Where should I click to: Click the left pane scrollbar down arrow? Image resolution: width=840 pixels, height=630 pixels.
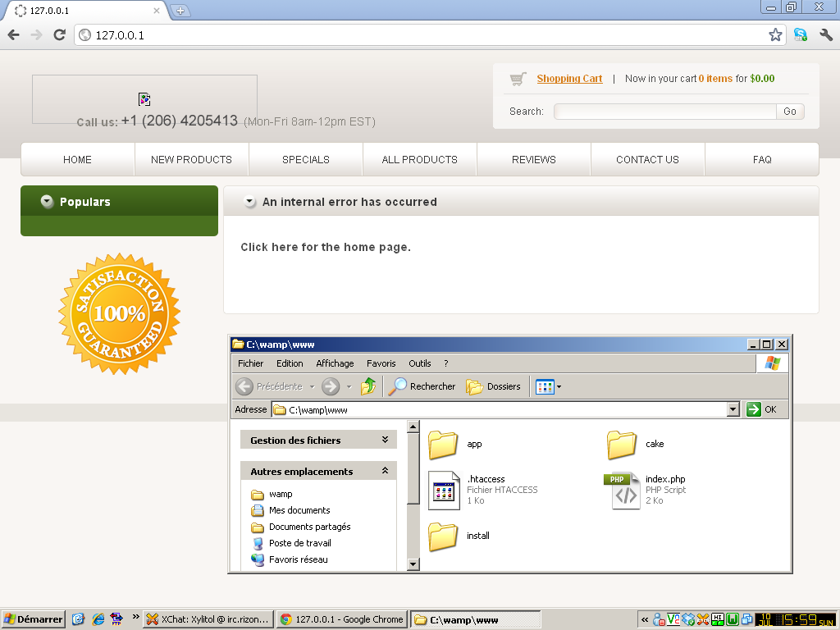[413, 564]
